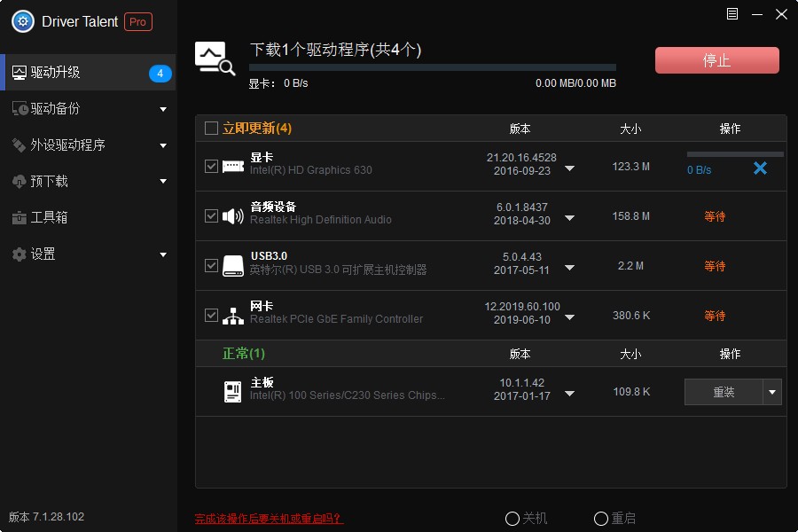The width and height of the screenshot is (798, 532).
Task: Click the 重装 button for 主板
Action: 724,392
